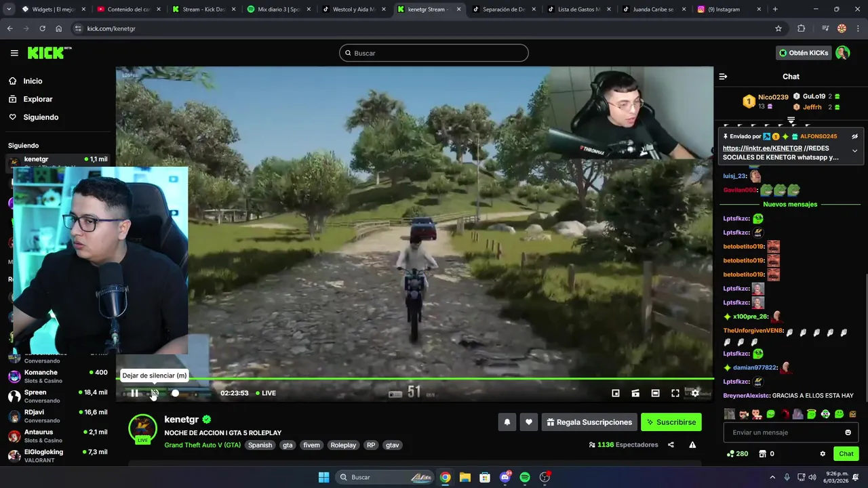Open Antaurus channel in sidebar

pyautogui.click(x=58, y=436)
